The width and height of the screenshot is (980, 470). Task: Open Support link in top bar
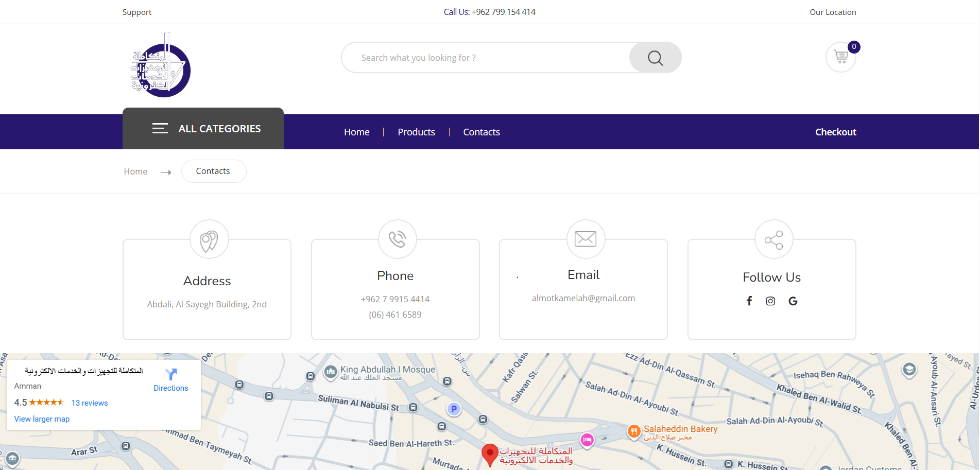(137, 12)
